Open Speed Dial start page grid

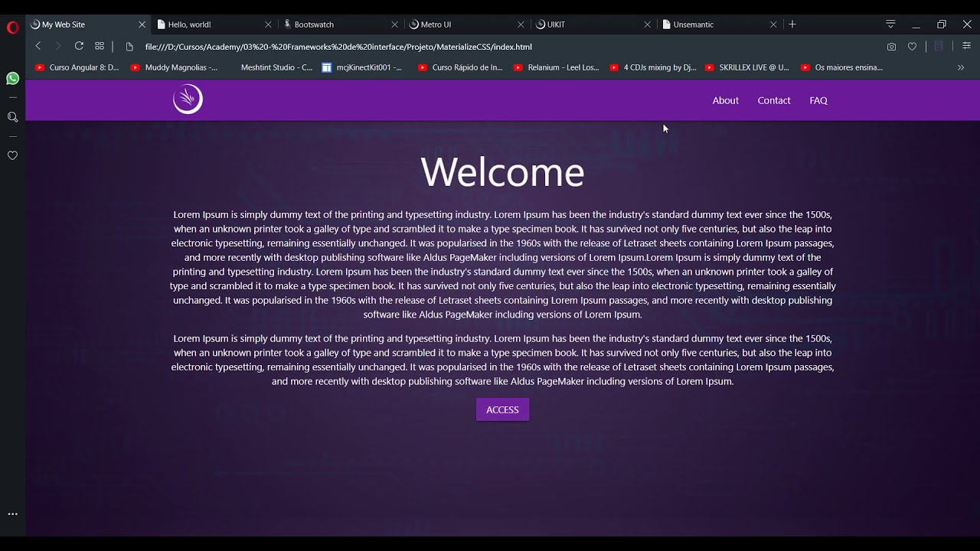[100, 47]
